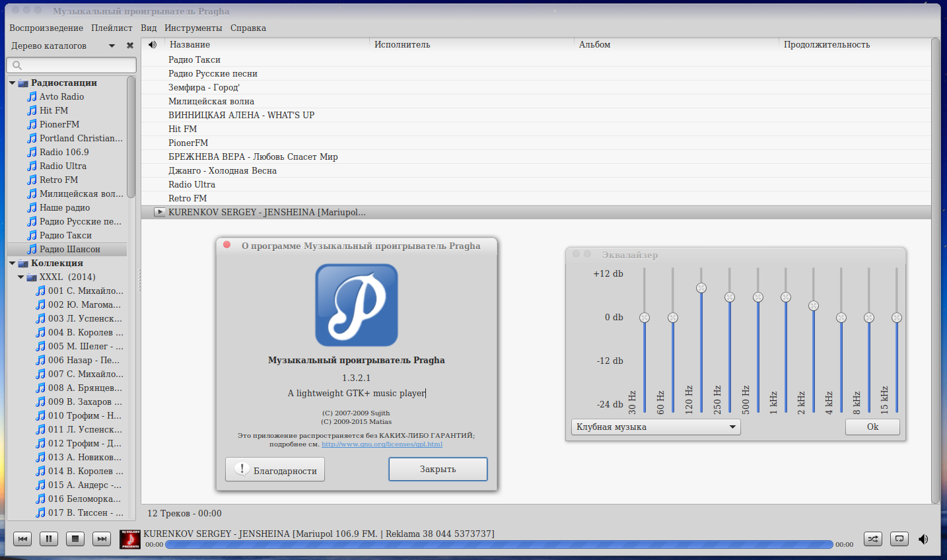Click the 'Радиостанции' folder icon
The height and width of the screenshot is (560, 947).
point(23,83)
